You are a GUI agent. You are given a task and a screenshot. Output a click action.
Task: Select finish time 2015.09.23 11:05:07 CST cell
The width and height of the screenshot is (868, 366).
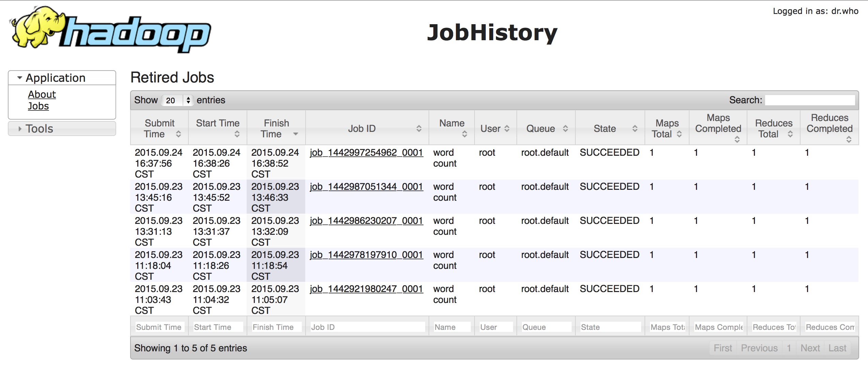(x=275, y=300)
